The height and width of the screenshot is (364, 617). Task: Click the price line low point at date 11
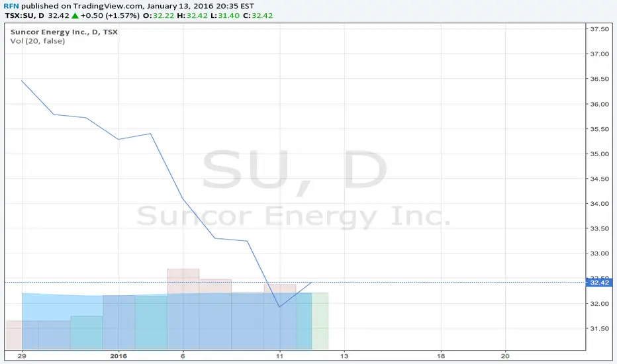tap(279, 306)
